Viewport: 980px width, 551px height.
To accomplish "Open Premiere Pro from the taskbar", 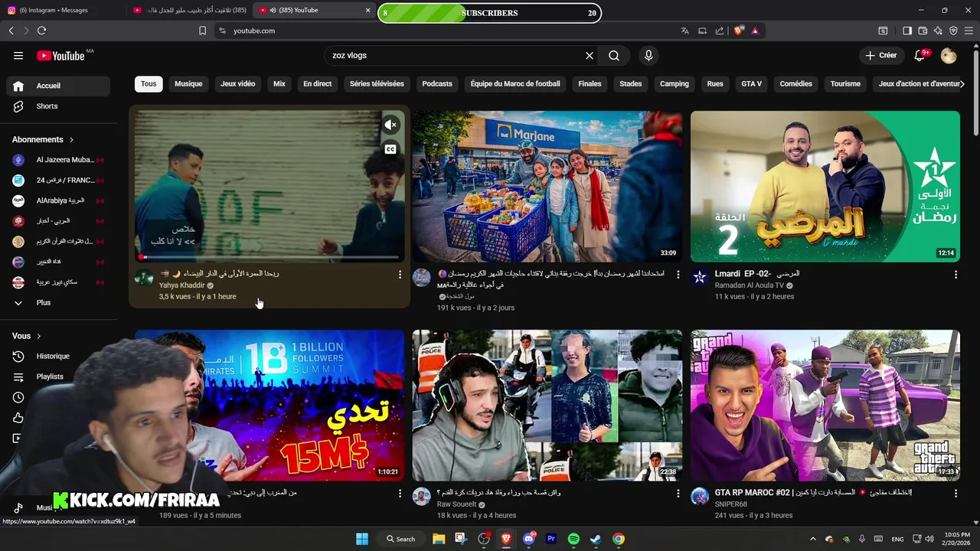I will pyautogui.click(x=551, y=539).
